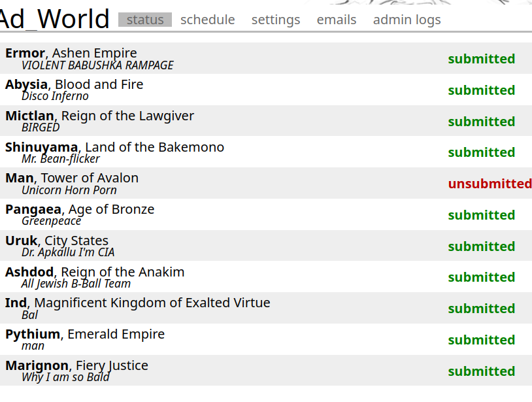Click Shinuyama's submitted status
This screenshot has height=402, width=532.
[481, 152]
